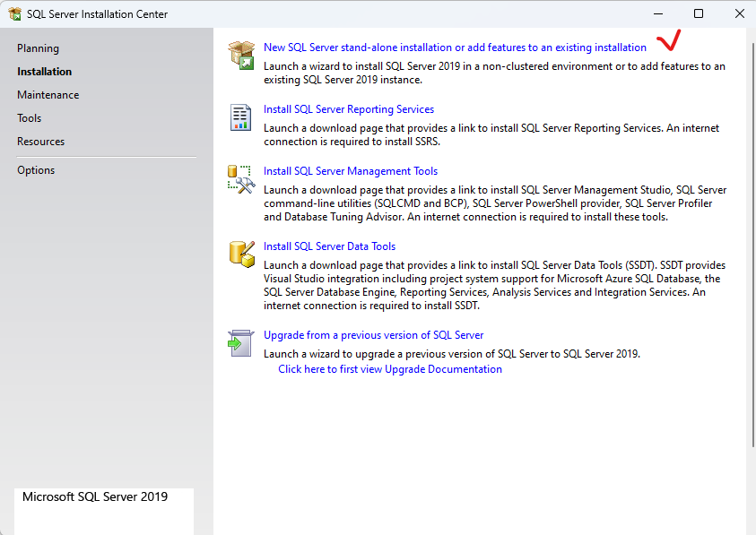This screenshot has width=756, height=535.
Task: Start Upgrade from a previous version link
Action: point(373,335)
